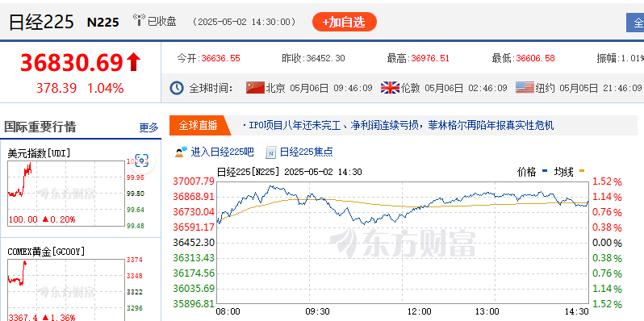Click the scan icon over the 美元指数 chart

tap(141, 160)
